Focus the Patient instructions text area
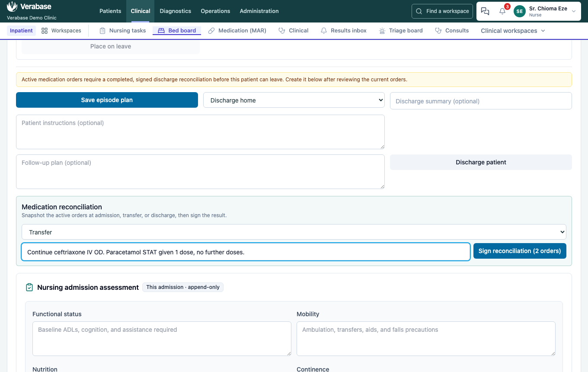This screenshot has height=372, width=588. (x=200, y=132)
